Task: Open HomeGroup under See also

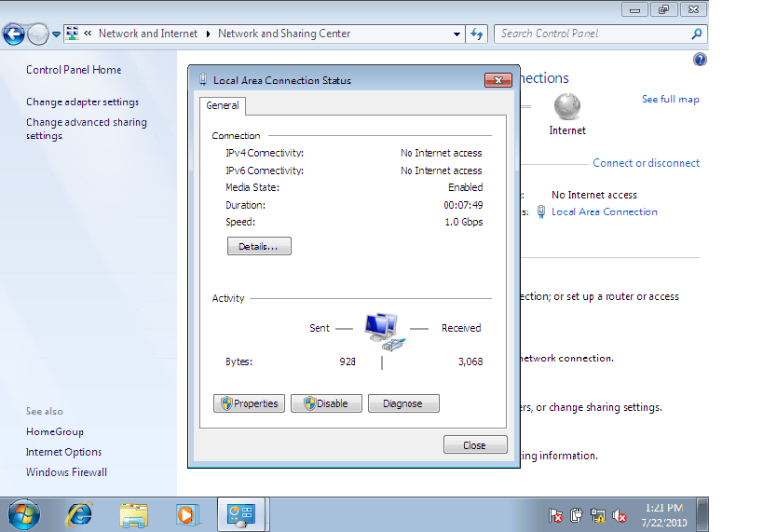Action: pyautogui.click(x=54, y=431)
